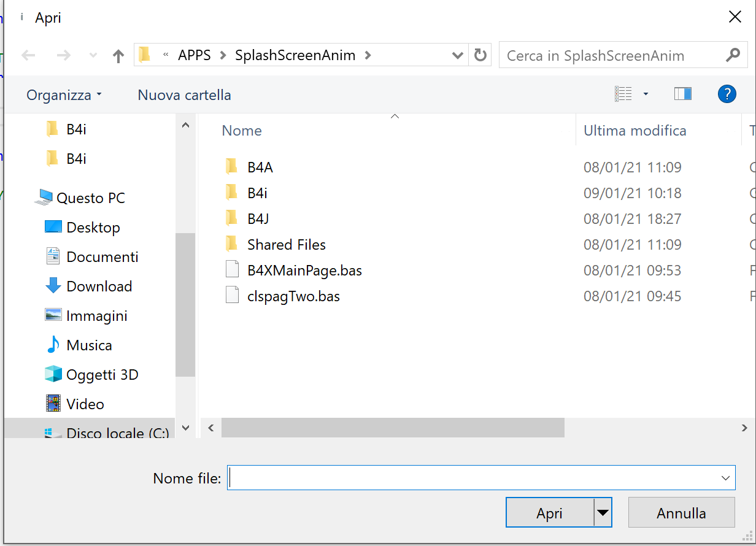Select the B4XMainPage.bas file

click(304, 271)
